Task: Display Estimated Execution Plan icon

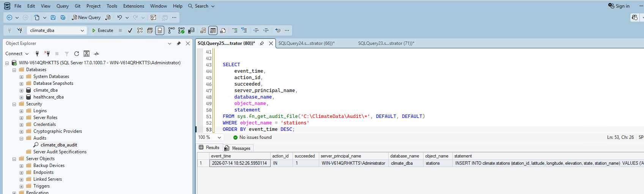Action: [140, 30]
